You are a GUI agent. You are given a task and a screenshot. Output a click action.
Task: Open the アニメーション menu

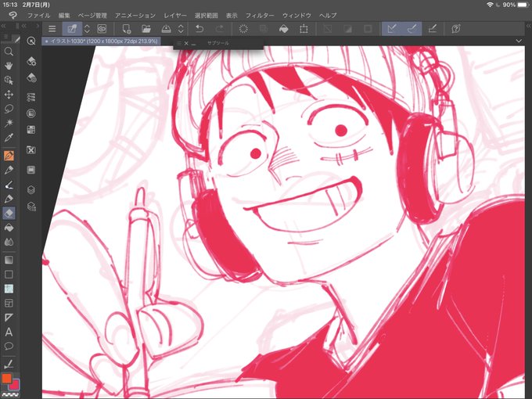(x=135, y=16)
